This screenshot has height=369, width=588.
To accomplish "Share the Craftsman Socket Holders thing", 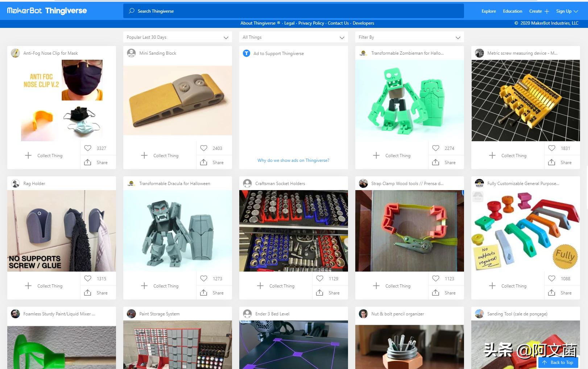I will click(320, 293).
